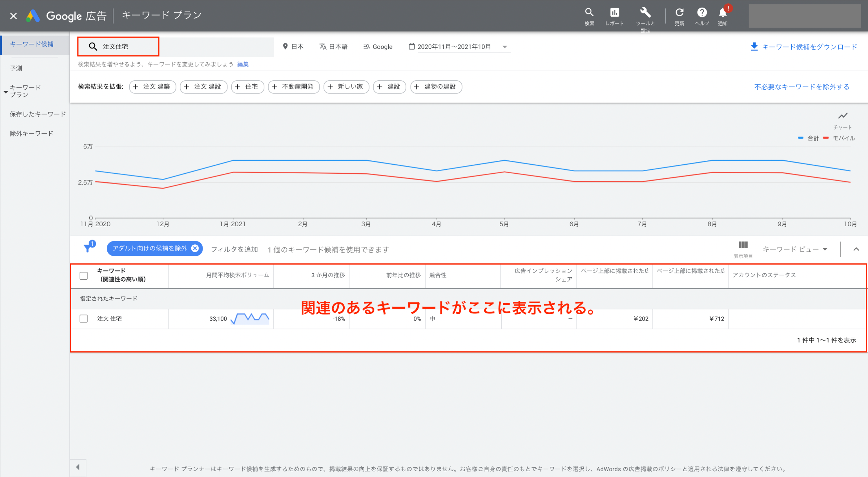Click フィルタを追加
Screen dimensions: 868x477
[234, 249]
